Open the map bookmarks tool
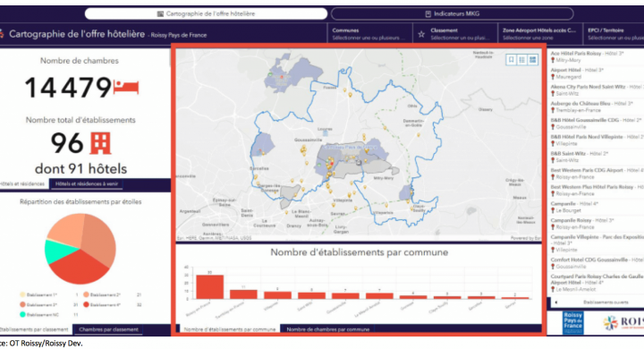Screen dimensions: 644x349 512,60
